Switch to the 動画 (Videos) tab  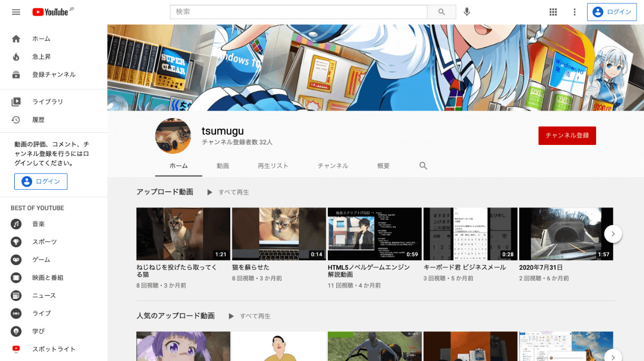(x=223, y=165)
